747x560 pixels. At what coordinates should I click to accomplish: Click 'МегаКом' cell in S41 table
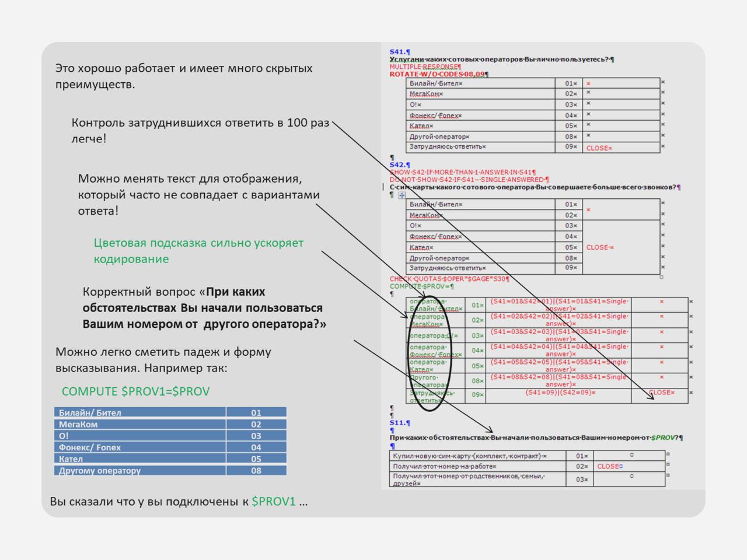pos(480,94)
